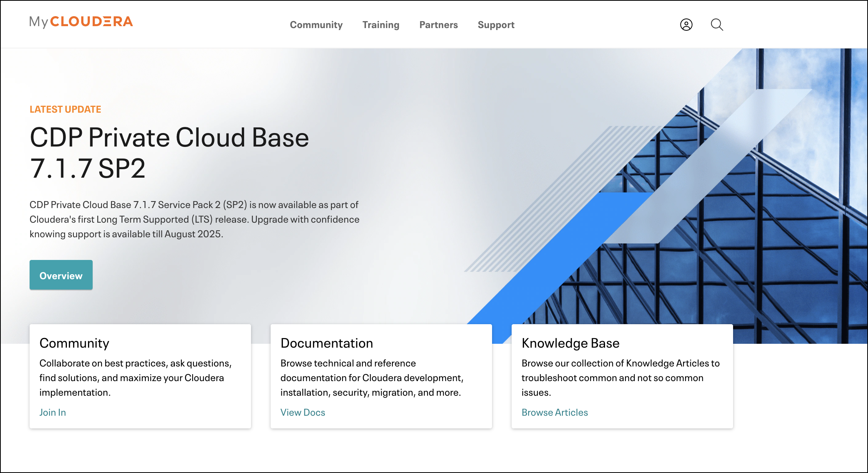
Task: Select Partners in the top navigation
Action: pyautogui.click(x=438, y=25)
